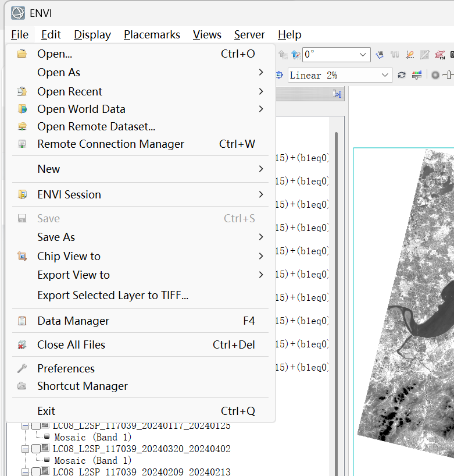Click the Open Remote Dataset icon
454x476 pixels.
[22, 126]
